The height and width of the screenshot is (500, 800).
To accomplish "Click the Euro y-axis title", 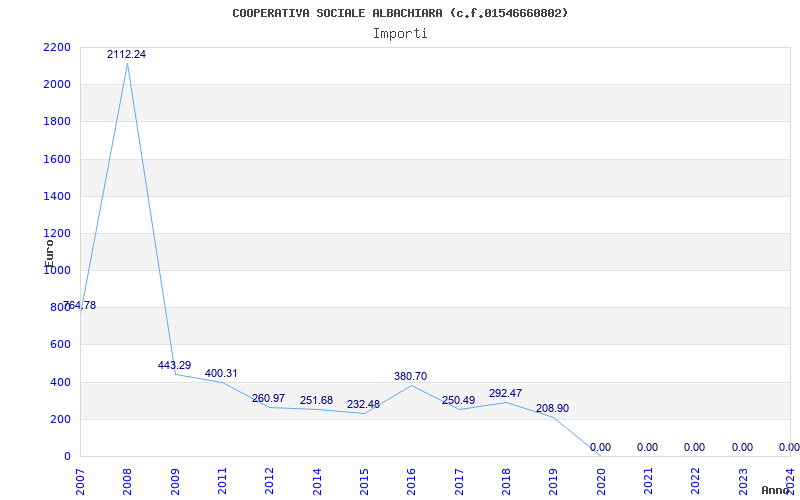I will [x=49, y=253].
